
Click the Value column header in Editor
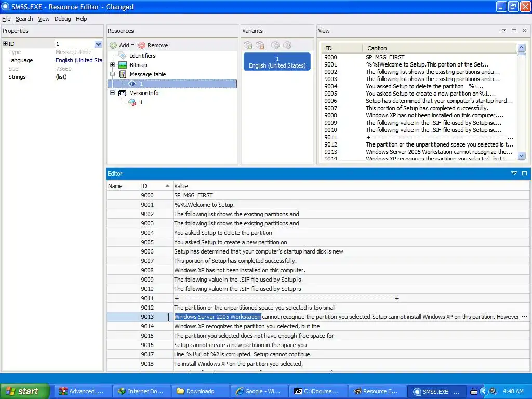[x=351, y=186]
